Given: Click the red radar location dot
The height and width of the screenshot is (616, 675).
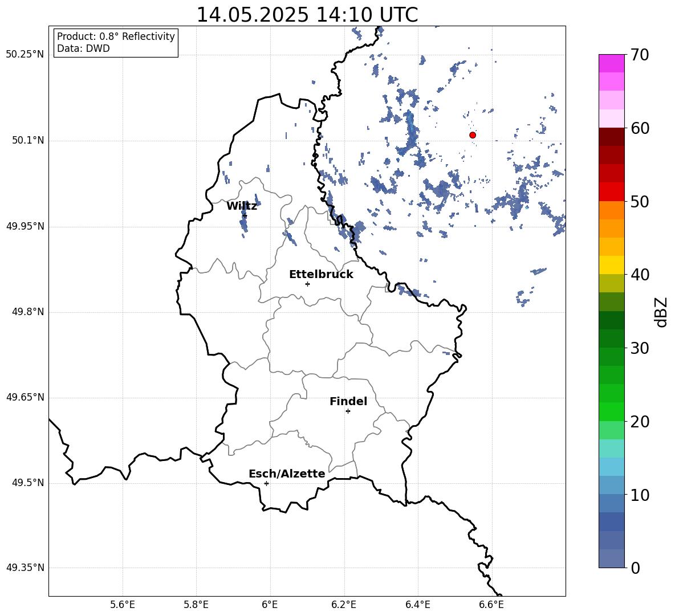Looking at the screenshot, I should click(x=473, y=135).
